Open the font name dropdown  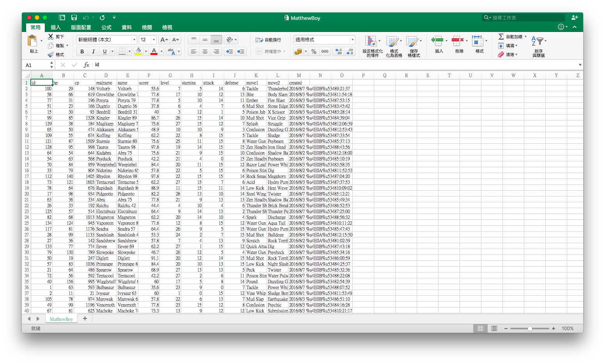click(134, 40)
